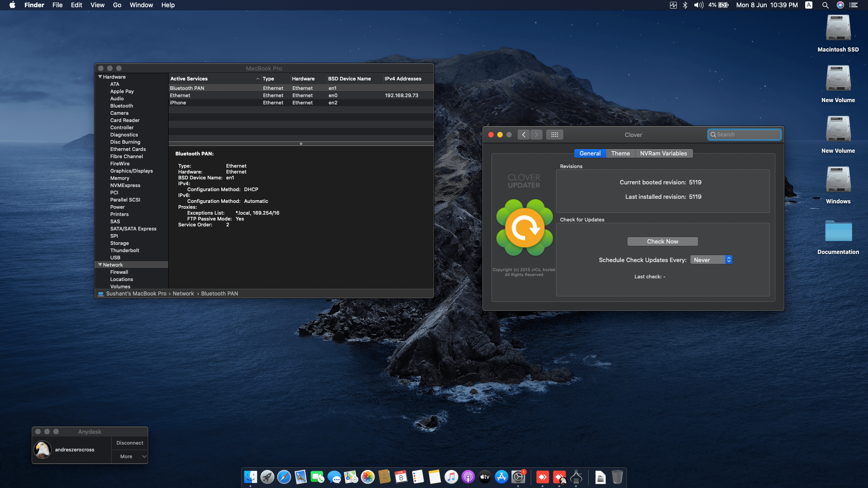Select Locations under Network
868x488 pixels.
(x=122, y=279)
